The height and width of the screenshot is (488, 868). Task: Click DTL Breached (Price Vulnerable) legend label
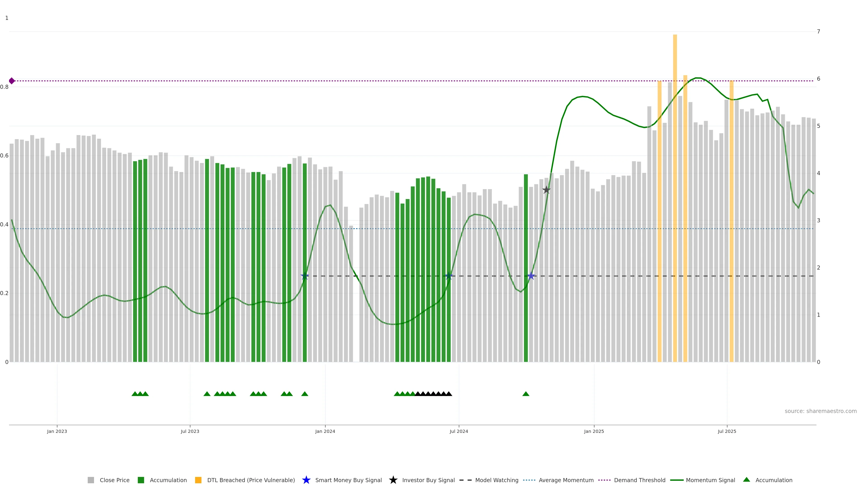[251, 480]
